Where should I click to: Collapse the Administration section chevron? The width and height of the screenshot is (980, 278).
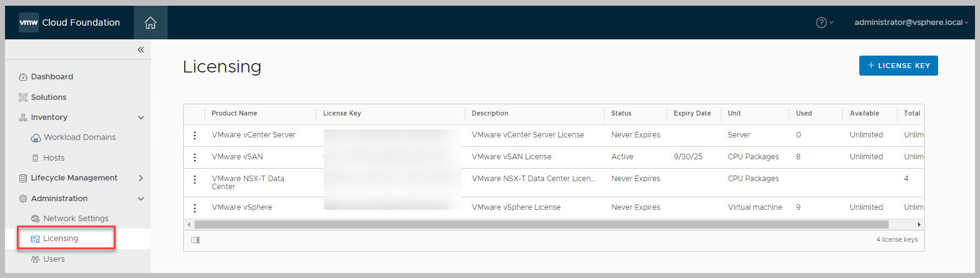click(141, 199)
